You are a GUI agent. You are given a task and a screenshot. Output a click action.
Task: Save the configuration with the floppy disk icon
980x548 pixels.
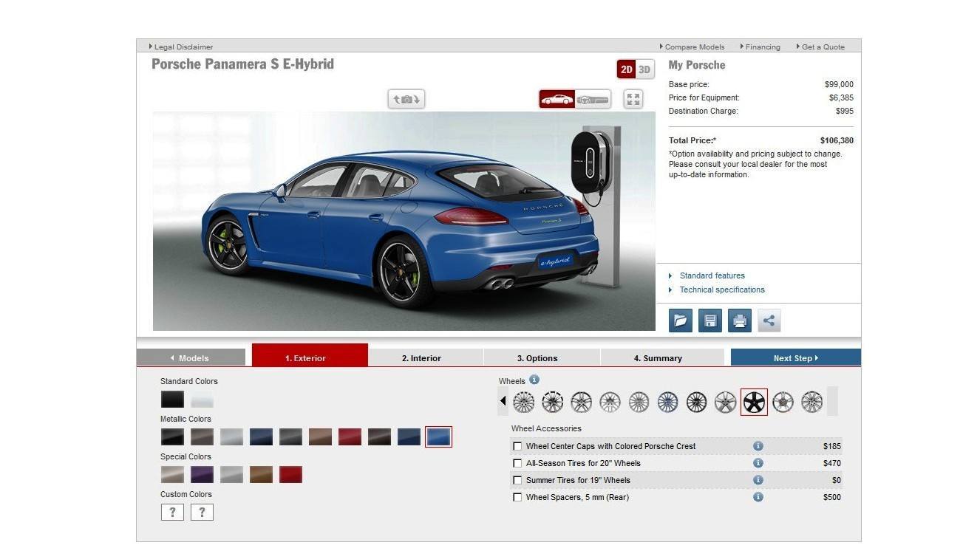710,321
